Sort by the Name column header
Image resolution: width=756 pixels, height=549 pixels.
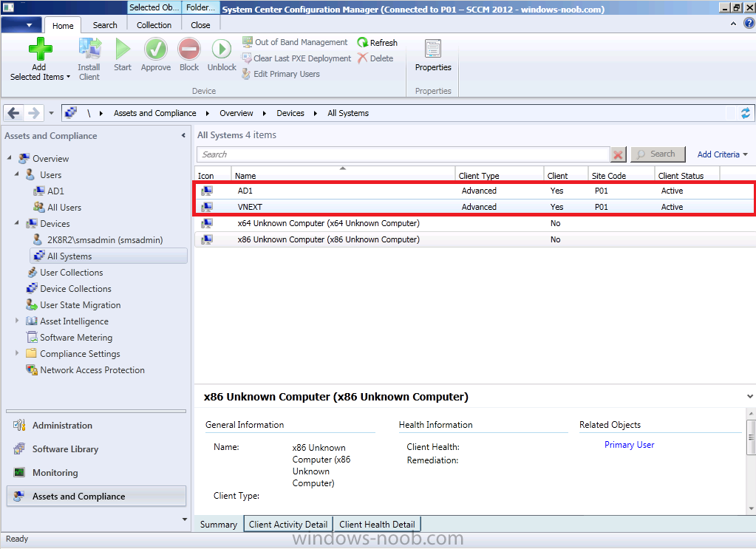point(343,175)
